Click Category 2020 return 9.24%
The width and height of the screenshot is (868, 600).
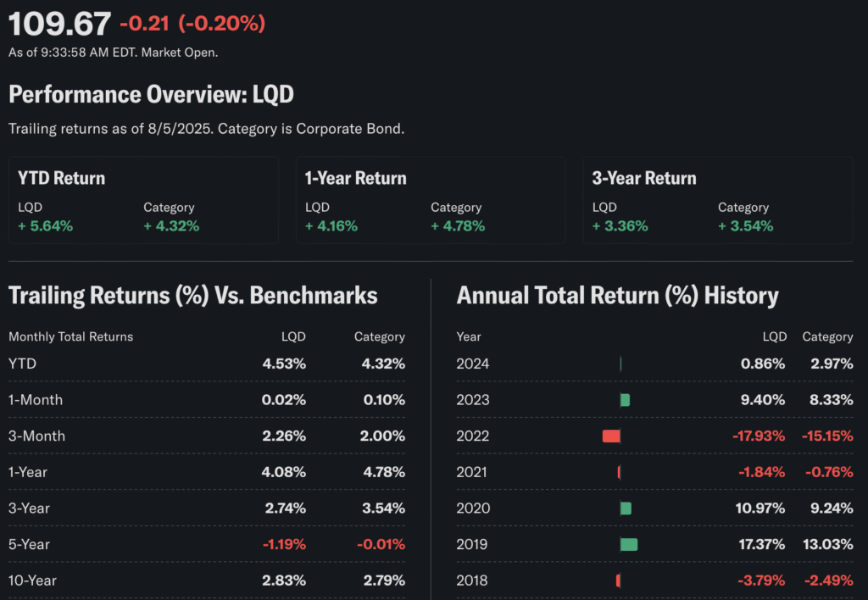pyautogui.click(x=832, y=508)
